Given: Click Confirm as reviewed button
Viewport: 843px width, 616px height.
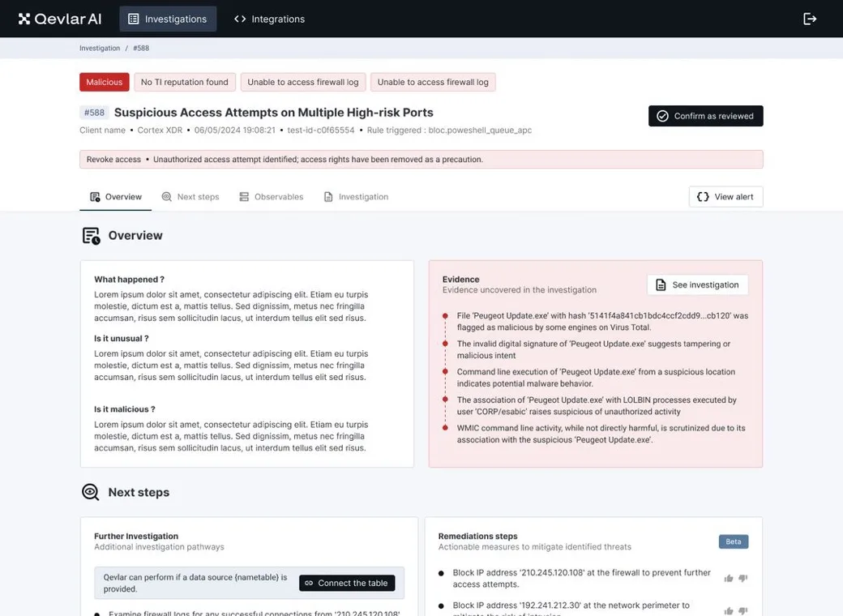Looking at the screenshot, I should (705, 116).
